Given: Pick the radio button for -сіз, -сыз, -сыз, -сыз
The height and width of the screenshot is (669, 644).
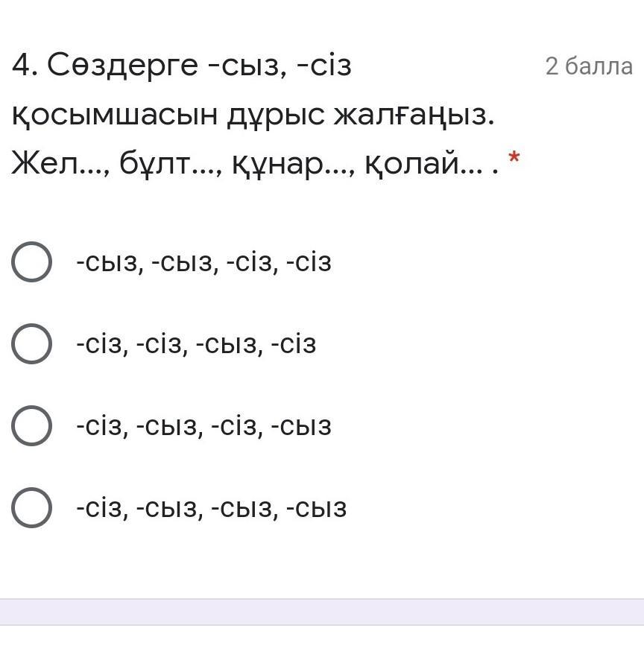Looking at the screenshot, I should tap(31, 508).
